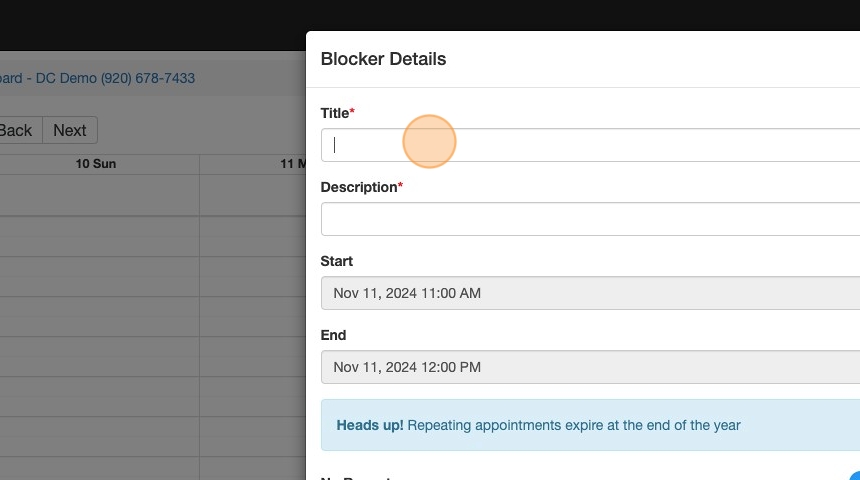Toggle the blue switch below the alert
The height and width of the screenshot is (480, 860).
(x=855, y=477)
